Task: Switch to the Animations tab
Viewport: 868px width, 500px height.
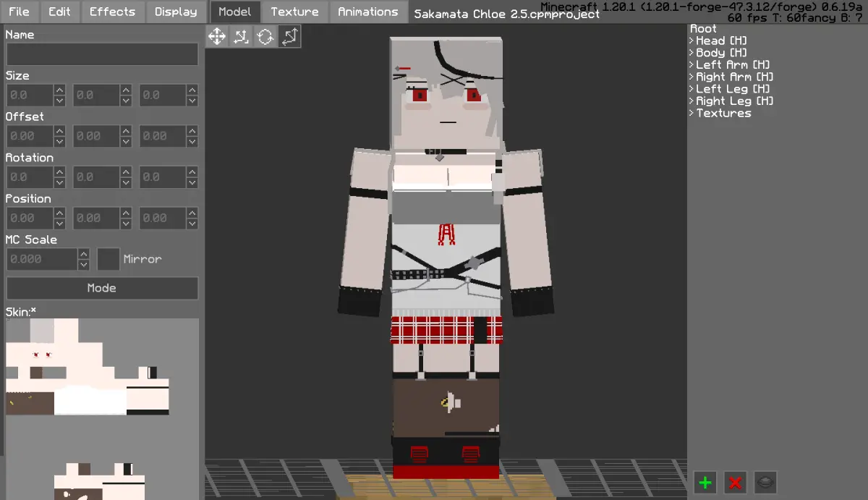Action: click(x=367, y=12)
